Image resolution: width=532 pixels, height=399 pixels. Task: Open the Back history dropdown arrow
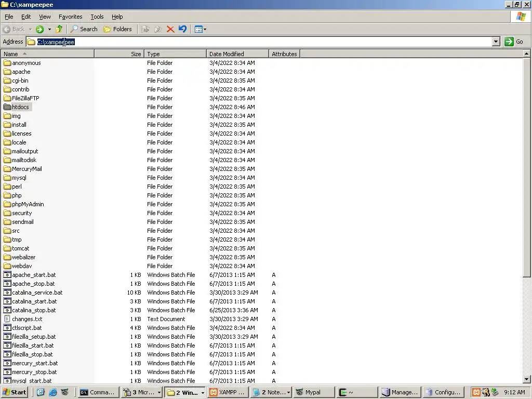(x=30, y=29)
